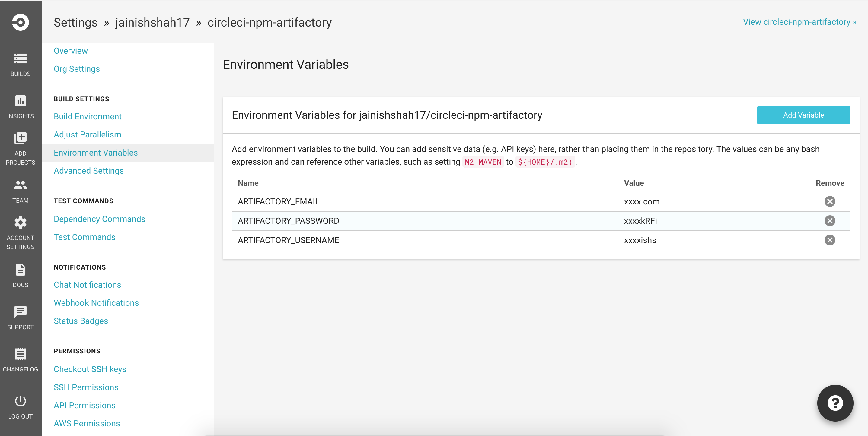The image size is (868, 436).
Task: Open the Insights chart icon
Action: (x=20, y=101)
